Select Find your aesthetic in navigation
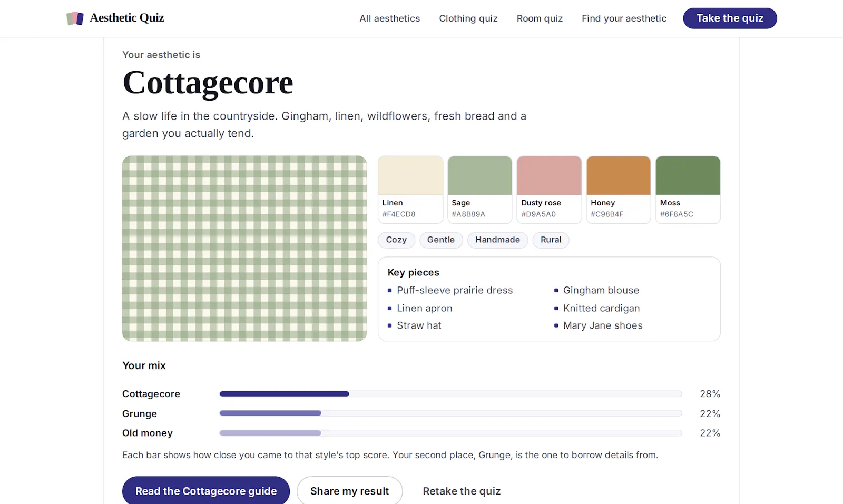 pyautogui.click(x=624, y=18)
